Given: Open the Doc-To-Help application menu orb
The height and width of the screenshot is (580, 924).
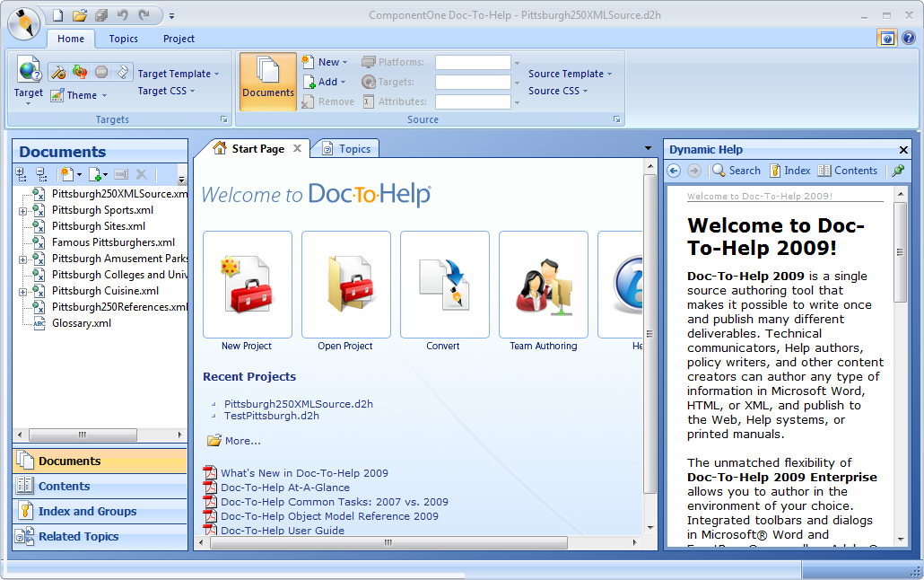Looking at the screenshot, I should point(23,23).
